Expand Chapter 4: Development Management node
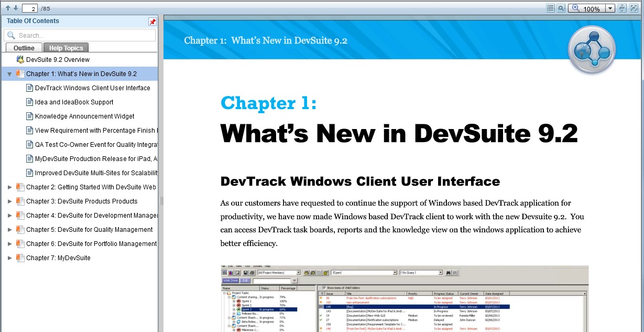644x332 pixels. pos(9,215)
